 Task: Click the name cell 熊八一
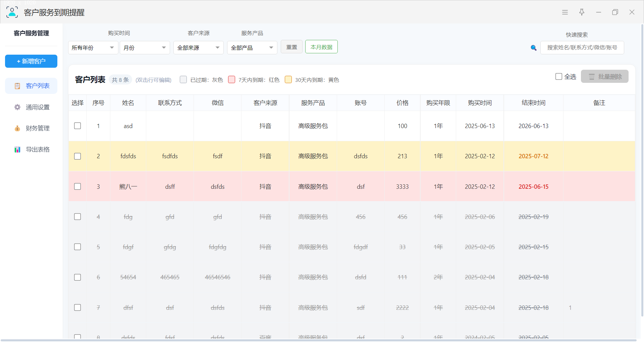click(128, 186)
